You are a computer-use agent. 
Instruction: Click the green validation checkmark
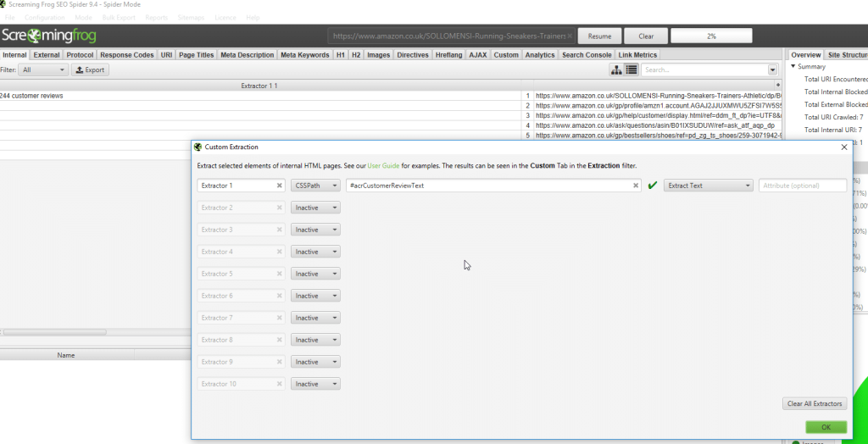point(652,186)
